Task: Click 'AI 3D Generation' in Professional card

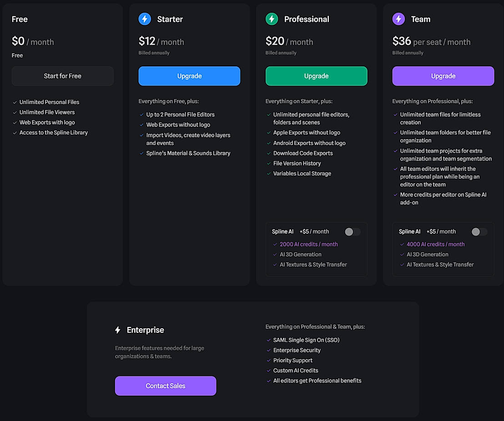Action: [301, 255]
